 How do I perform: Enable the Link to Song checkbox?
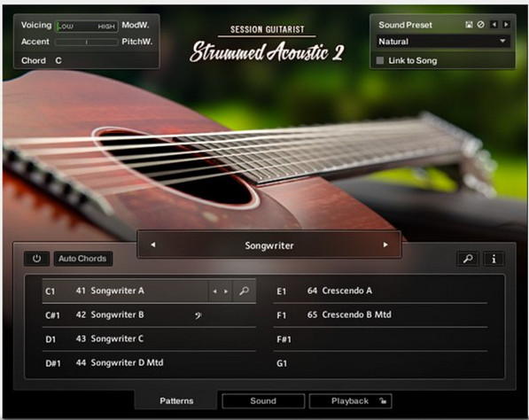pyautogui.click(x=380, y=61)
